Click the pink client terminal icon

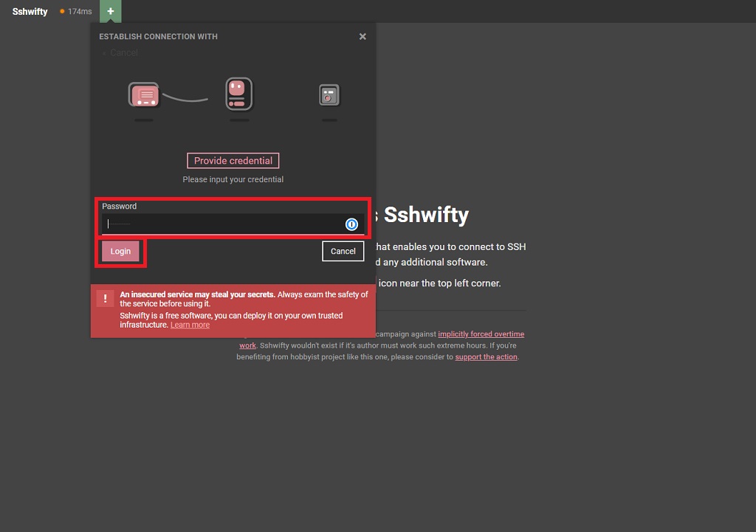pyautogui.click(x=144, y=95)
